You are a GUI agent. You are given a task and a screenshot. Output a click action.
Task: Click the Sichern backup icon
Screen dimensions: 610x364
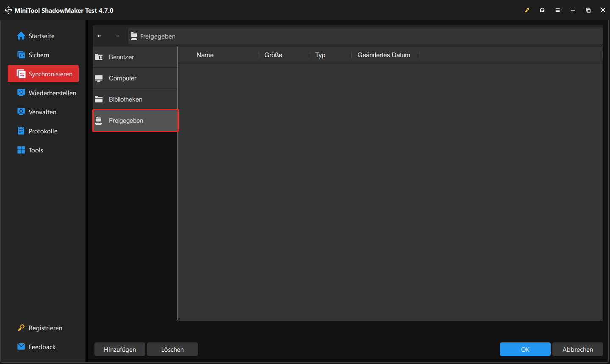pos(21,55)
